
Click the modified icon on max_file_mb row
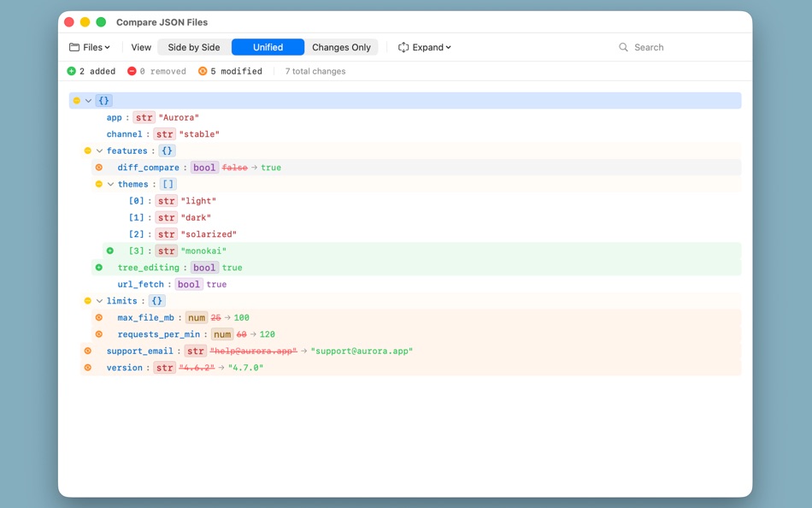tap(99, 317)
